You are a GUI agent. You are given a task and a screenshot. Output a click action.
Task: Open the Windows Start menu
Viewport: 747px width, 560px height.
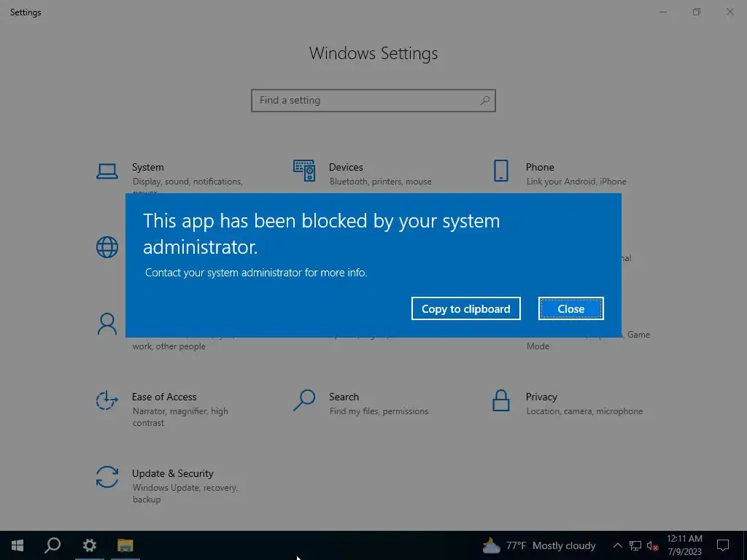tap(18, 545)
